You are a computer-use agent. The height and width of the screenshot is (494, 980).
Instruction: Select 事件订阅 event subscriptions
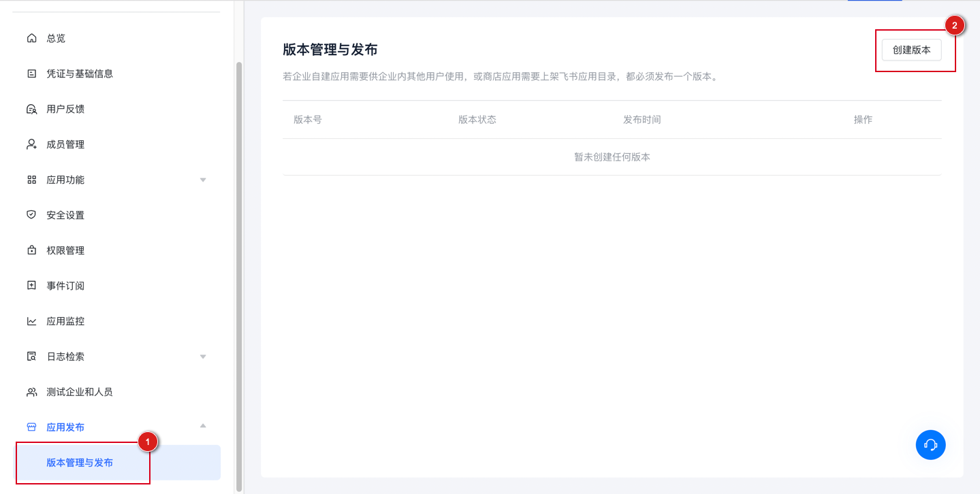pyautogui.click(x=65, y=285)
